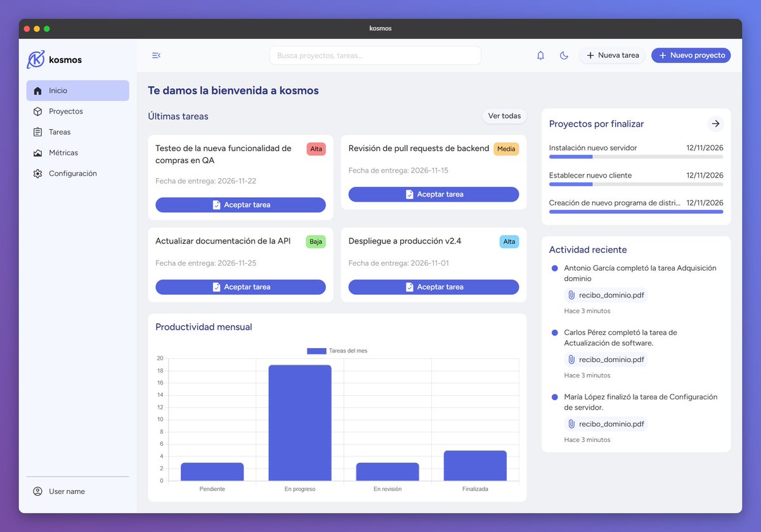Click task title Revisión de pull requests de backend
This screenshot has height=532, width=761.
419,148
